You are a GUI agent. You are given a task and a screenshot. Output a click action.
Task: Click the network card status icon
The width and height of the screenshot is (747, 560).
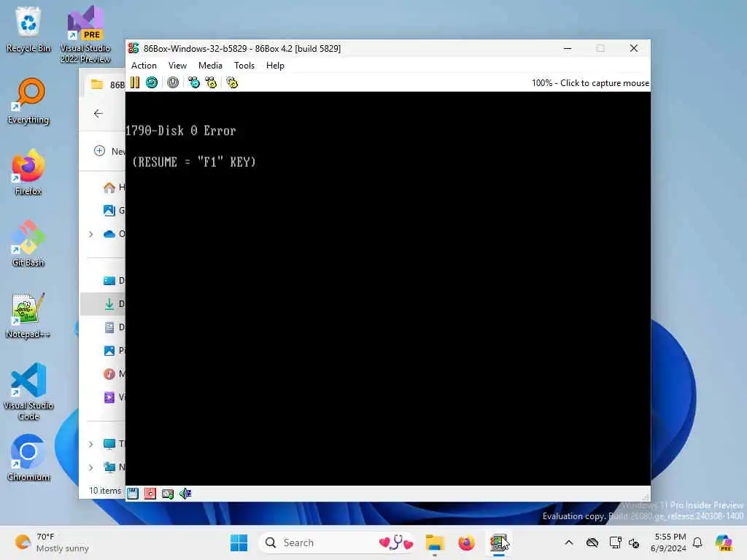pos(168,494)
